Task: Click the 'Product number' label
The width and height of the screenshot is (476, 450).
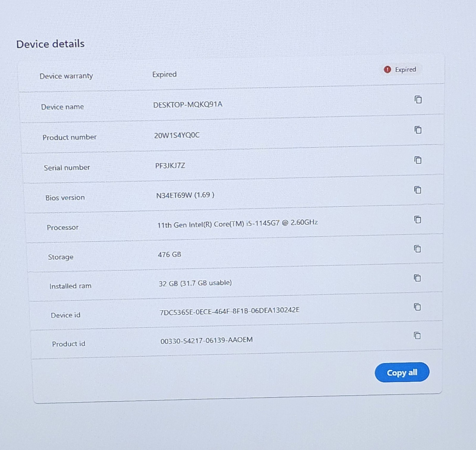Action: pos(69,137)
